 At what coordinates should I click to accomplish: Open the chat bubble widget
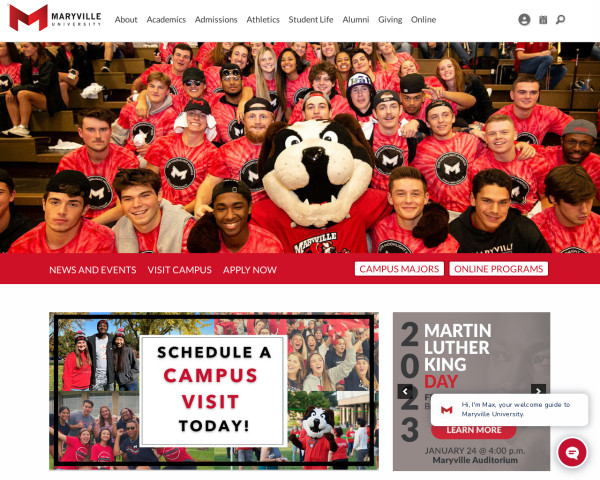[572, 452]
